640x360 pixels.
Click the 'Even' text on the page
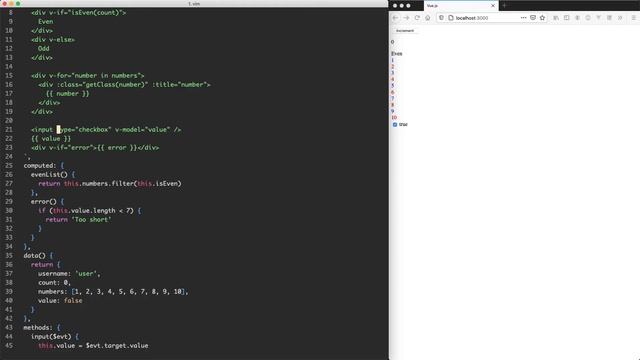397,53
